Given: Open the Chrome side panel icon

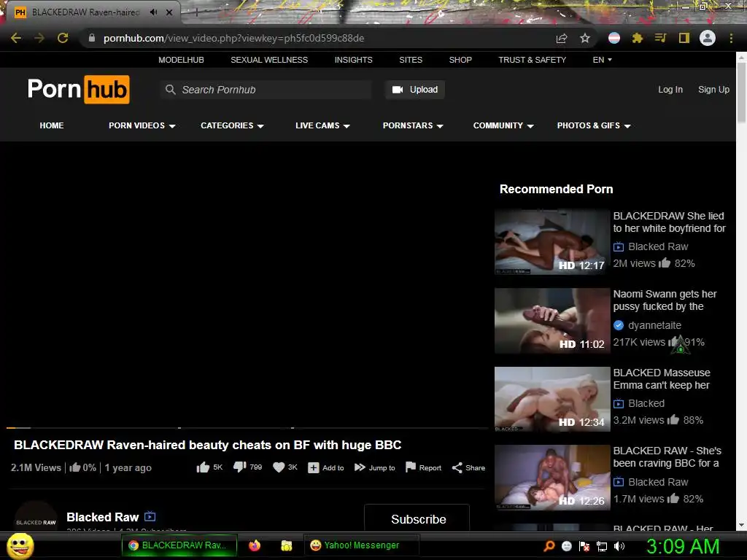Looking at the screenshot, I should pos(684,38).
